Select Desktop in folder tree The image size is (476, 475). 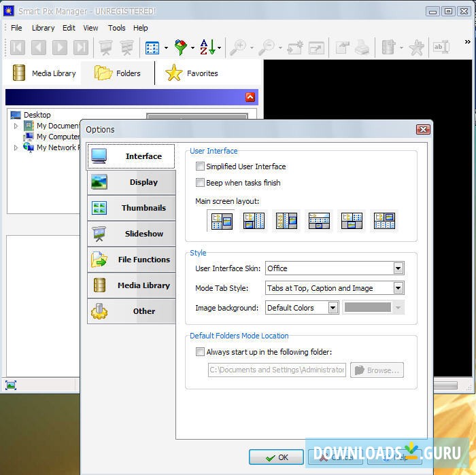[37, 115]
